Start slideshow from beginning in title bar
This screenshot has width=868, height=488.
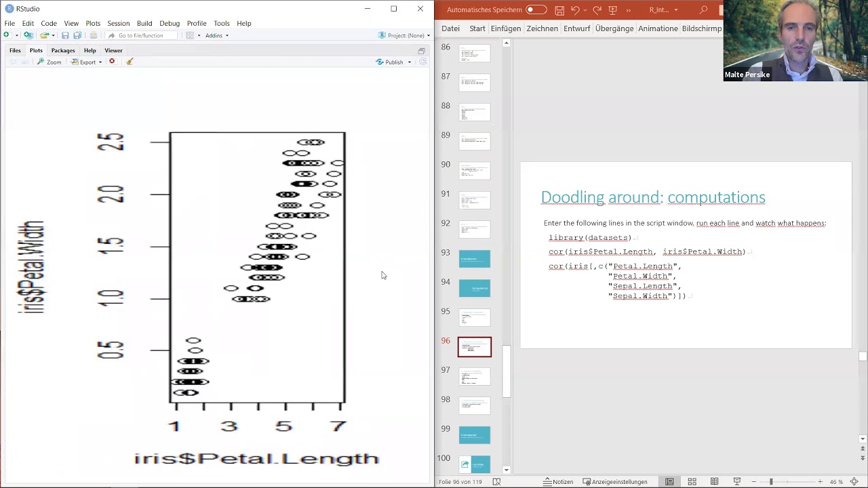pyautogui.click(x=613, y=9)
